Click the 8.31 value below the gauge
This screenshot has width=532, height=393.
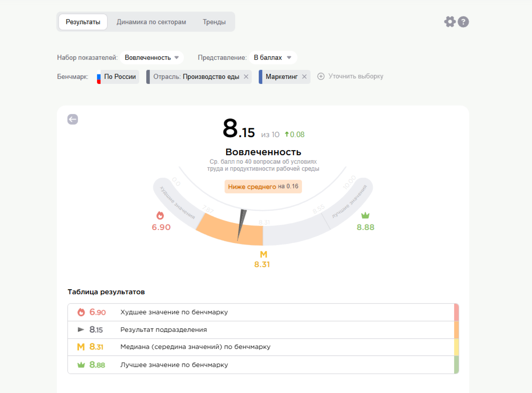(262, 265)
